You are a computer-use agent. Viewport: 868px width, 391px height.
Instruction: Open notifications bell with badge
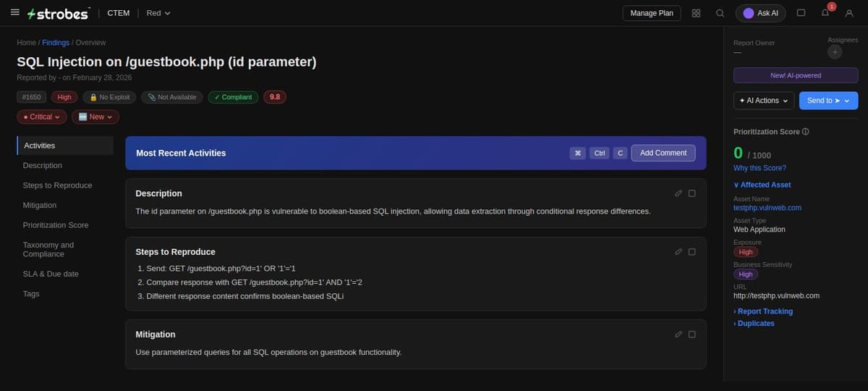(825, 13)
